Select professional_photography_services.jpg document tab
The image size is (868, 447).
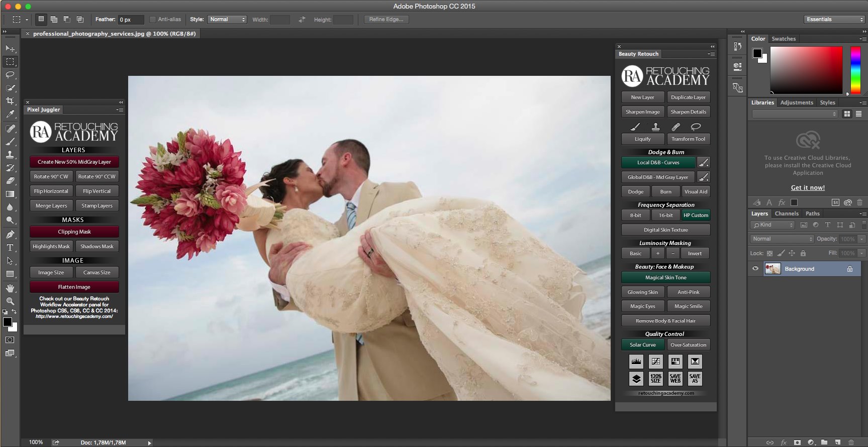point(114,34)
